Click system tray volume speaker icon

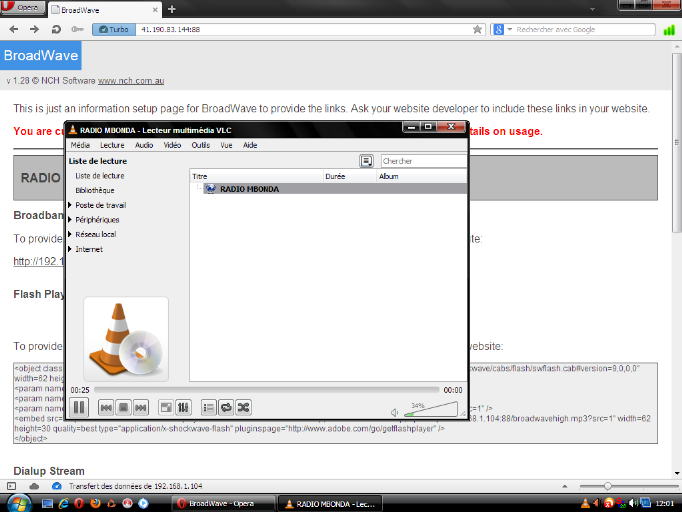point(633,503)
